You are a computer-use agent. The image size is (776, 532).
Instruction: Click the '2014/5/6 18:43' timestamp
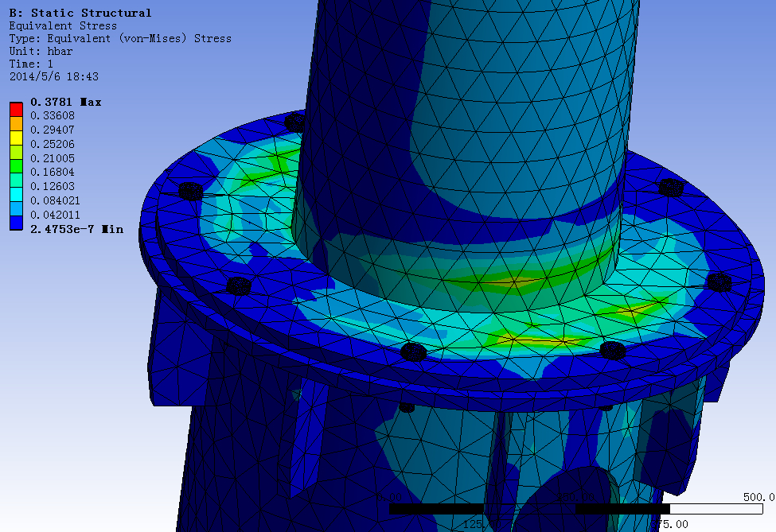[x=54, y=76]
